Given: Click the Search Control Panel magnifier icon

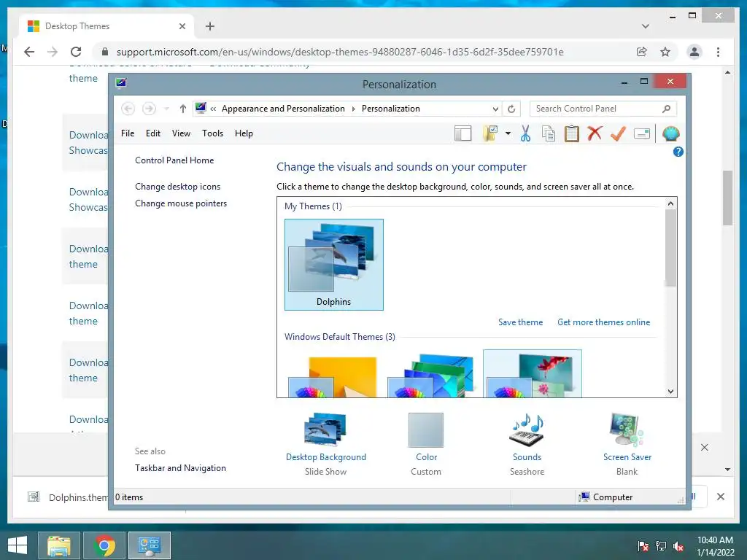Looking at the screenshot, I should [x=667, y=109].
